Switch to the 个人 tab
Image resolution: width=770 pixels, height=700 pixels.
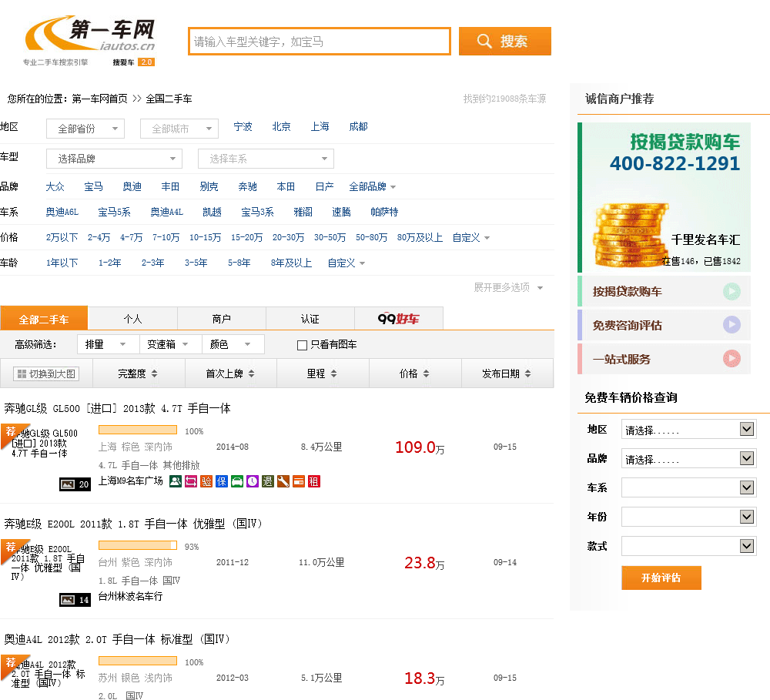[x=132, y=319]
